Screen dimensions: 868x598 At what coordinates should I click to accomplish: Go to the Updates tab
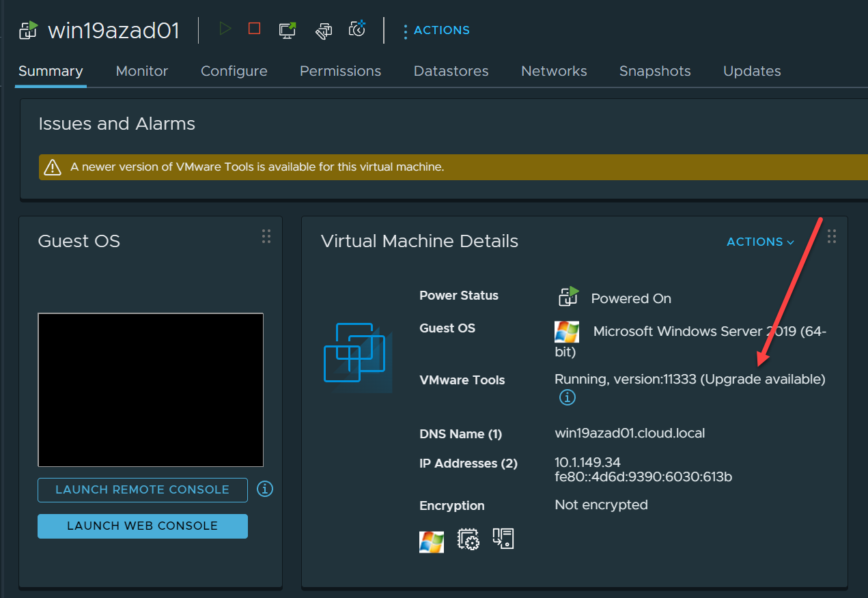click(x=752, y=71)
